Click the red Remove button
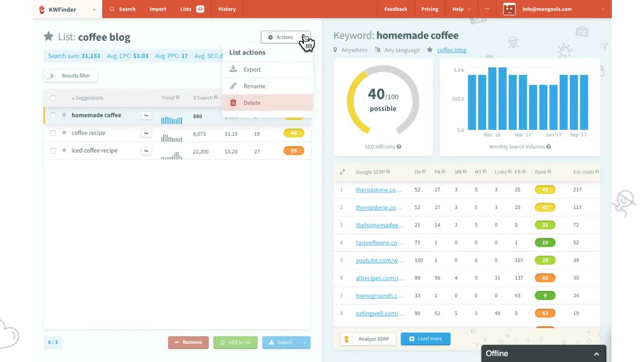Image resolution: width=644 pixels, height=362 pixels. (188, 342)
